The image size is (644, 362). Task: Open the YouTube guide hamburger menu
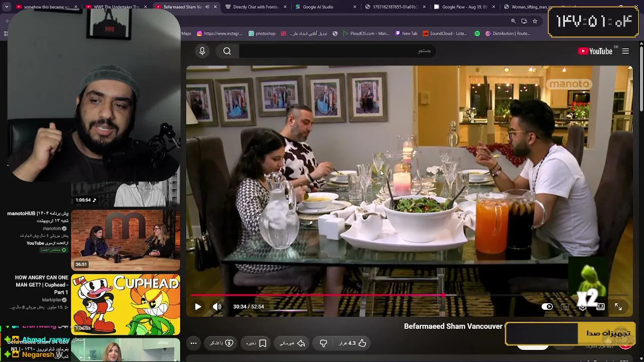tap(625, 51)
